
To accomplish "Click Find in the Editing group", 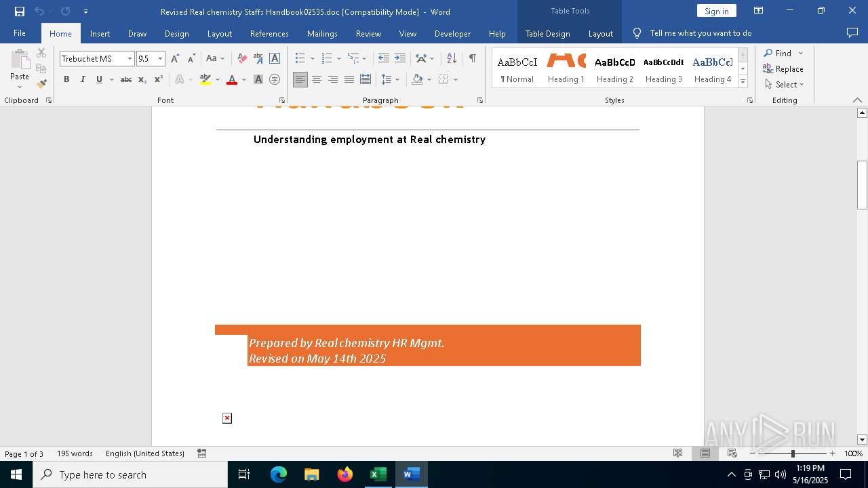I will [778, 53].
